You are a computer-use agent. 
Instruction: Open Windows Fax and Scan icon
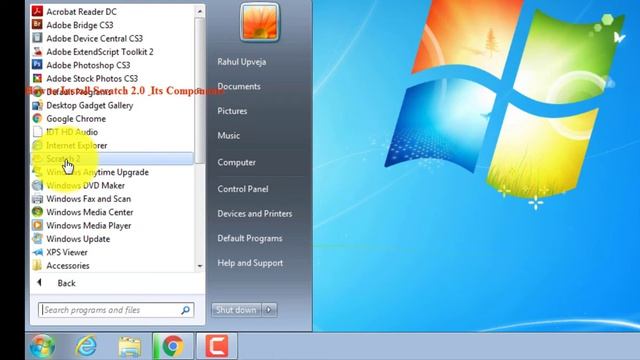click(37, 199)
